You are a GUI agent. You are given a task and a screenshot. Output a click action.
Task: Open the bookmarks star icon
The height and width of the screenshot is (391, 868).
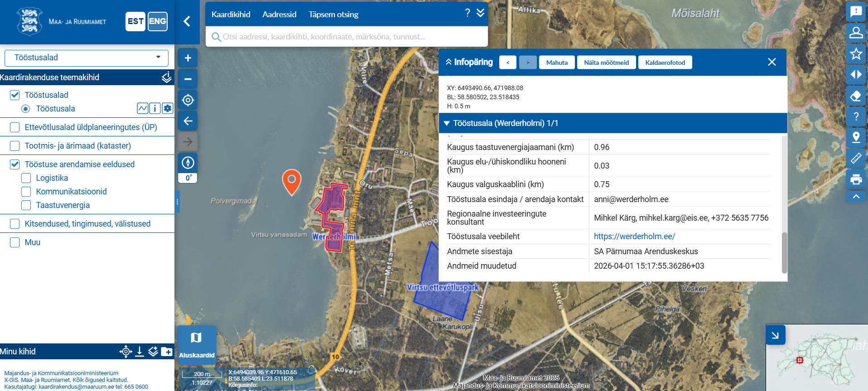[856, 54]
